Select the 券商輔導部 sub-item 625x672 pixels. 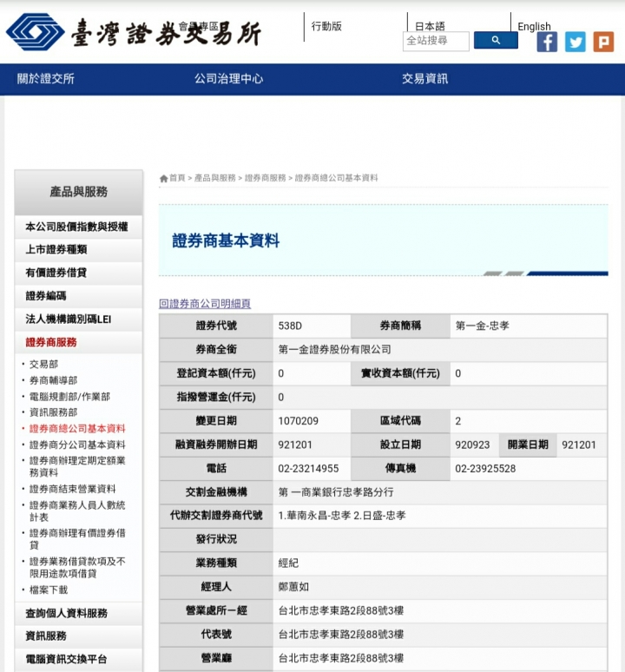[x=53, y=380]
